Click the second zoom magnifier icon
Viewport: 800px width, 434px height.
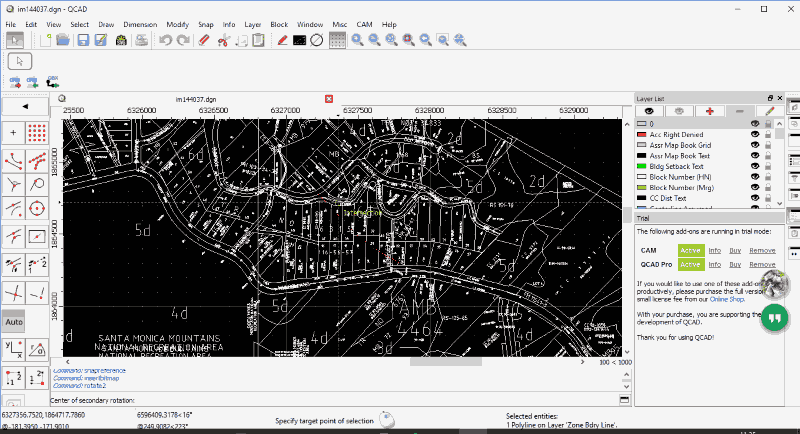pos(374,40)
